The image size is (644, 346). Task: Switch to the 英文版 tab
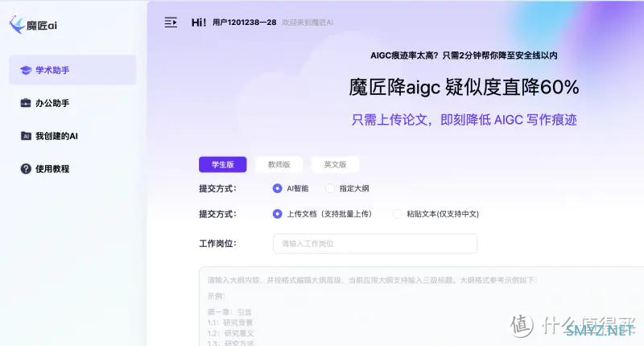tap(335, 165)
